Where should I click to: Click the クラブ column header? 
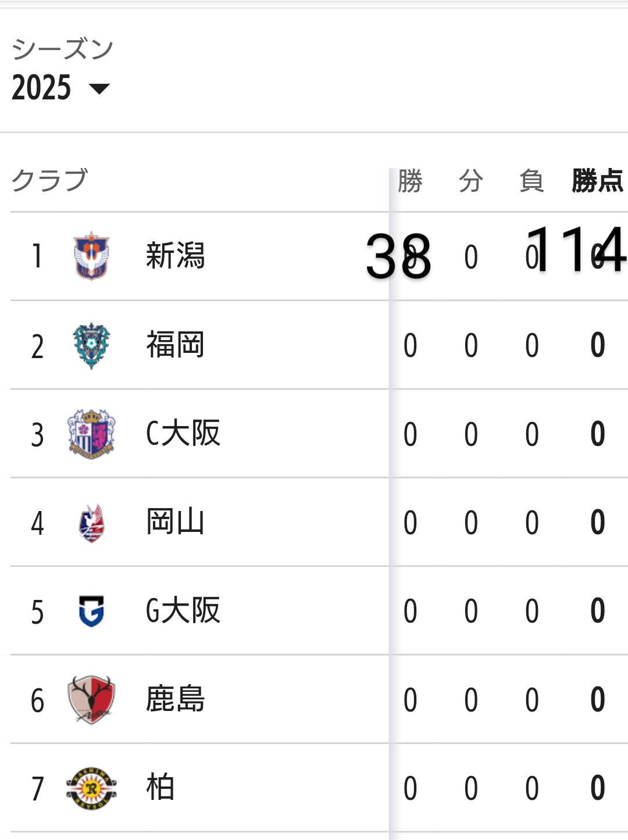50,180
